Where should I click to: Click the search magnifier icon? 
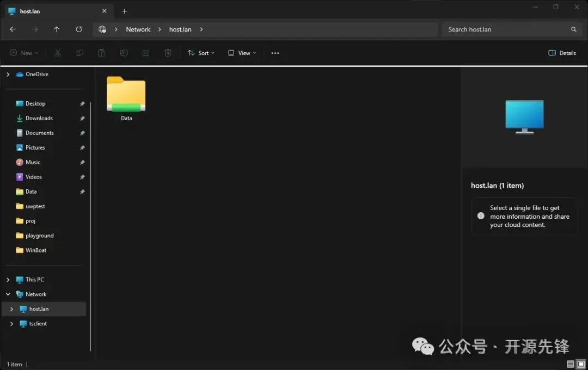tap(573, 29)
